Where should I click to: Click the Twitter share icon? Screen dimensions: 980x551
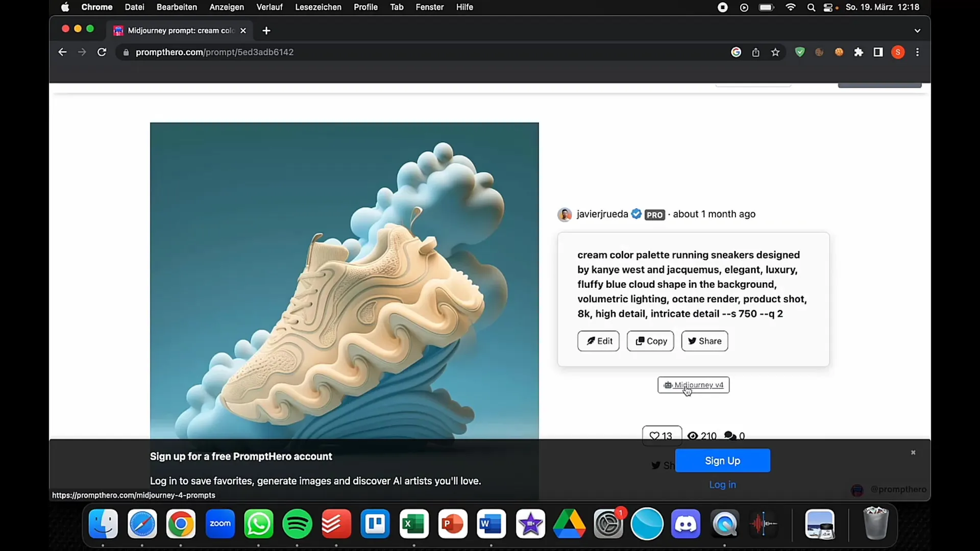(655, 465)
